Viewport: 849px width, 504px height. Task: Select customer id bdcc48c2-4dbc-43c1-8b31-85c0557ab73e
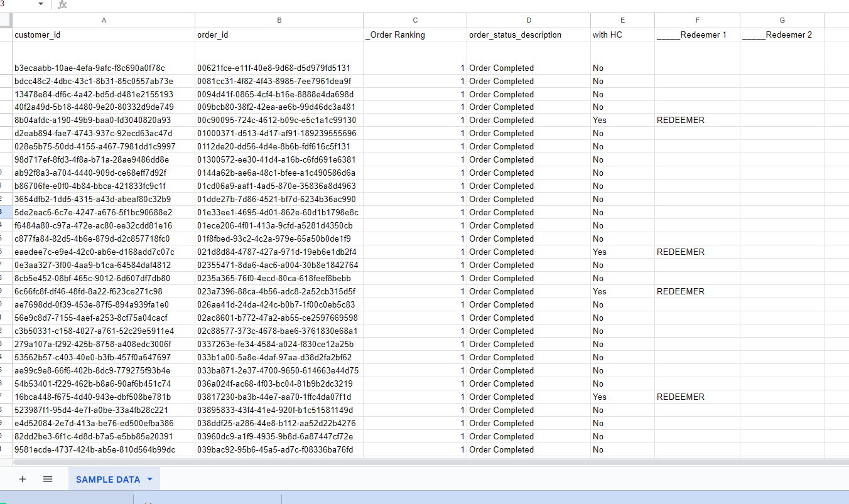tap(104, 81)
